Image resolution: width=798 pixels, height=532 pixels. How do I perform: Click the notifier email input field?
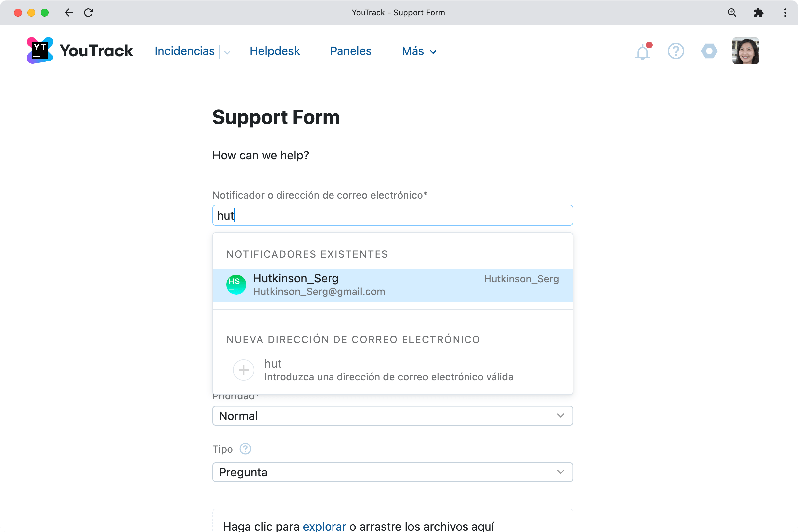[x=392, y=215]
